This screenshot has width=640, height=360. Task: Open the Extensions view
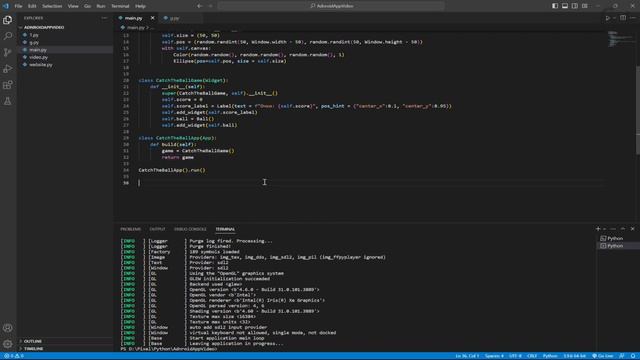click(x=7, y=85)
